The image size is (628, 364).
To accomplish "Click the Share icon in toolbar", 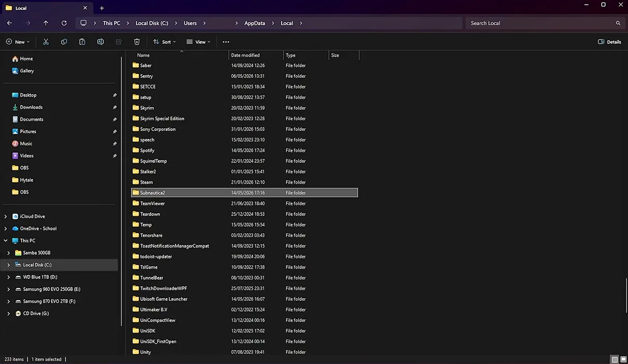I will tap(119, 42).
